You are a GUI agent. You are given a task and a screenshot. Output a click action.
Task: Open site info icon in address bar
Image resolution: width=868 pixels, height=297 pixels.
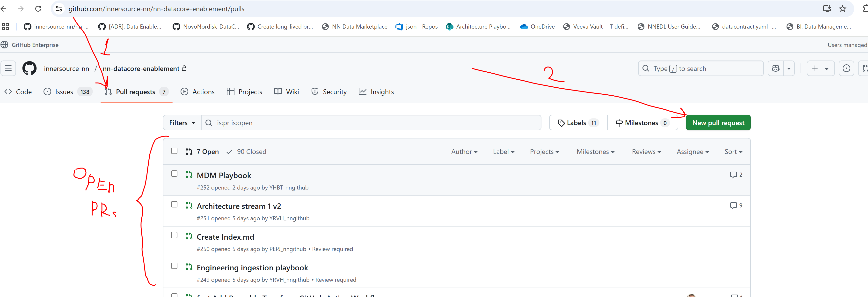coord(59,9)
